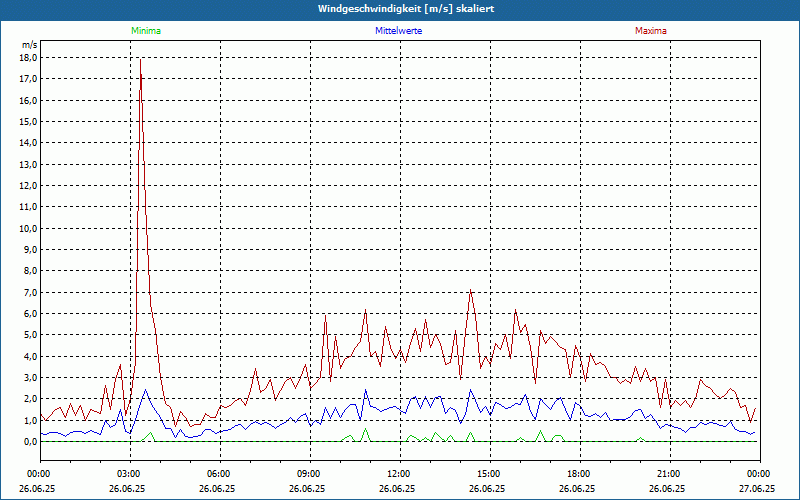Click the "4,0" y-axis value

coord(31,357)
